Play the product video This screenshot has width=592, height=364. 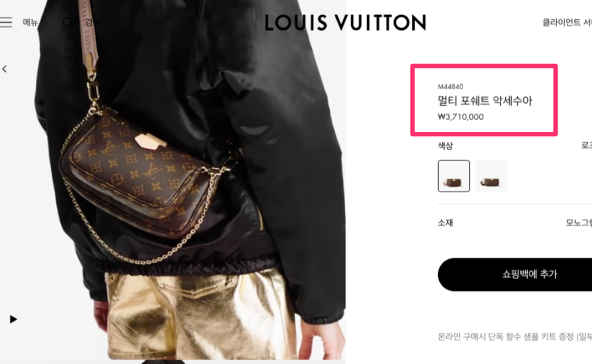[x=13, y=319]
